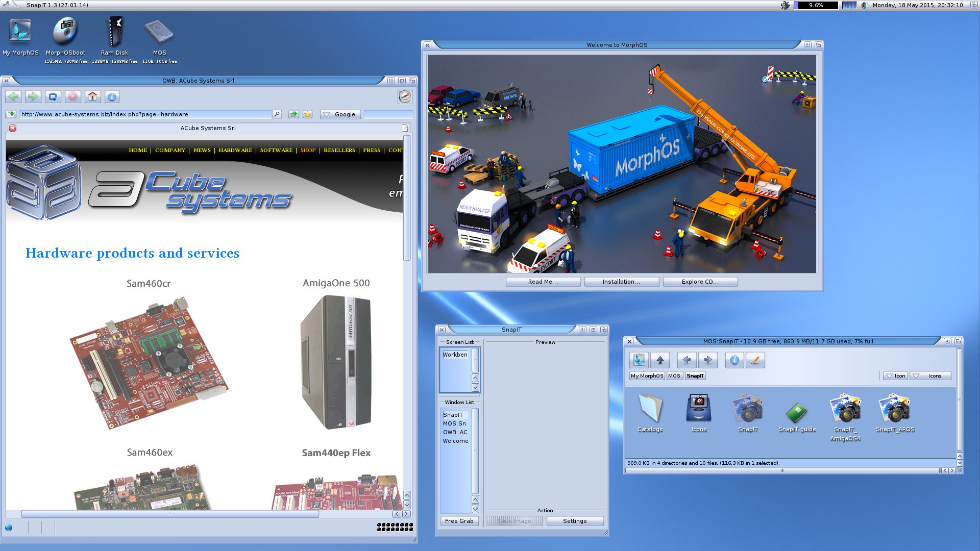Click new page icon at tab bar right

point(405,128)
